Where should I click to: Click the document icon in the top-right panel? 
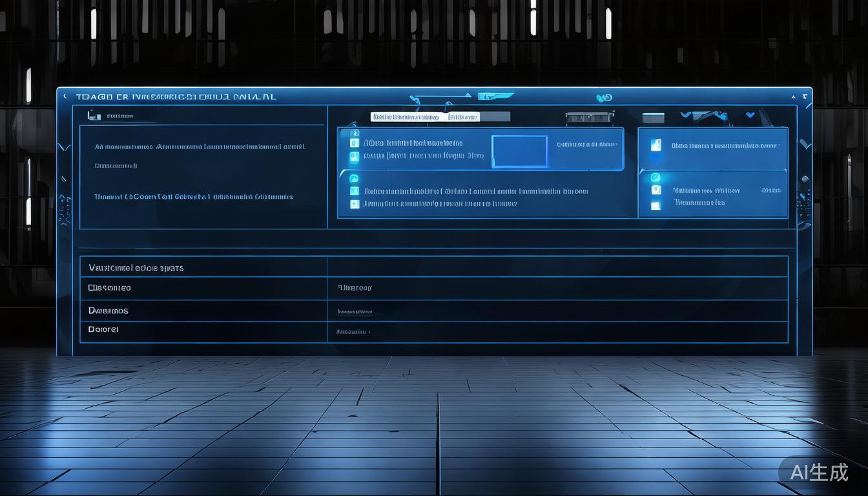[656, 145]
